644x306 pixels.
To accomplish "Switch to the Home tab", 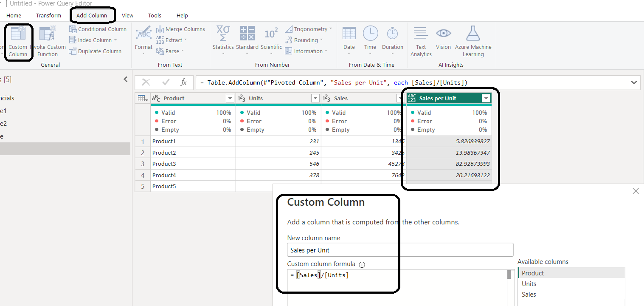I will [x=14, y=15].
